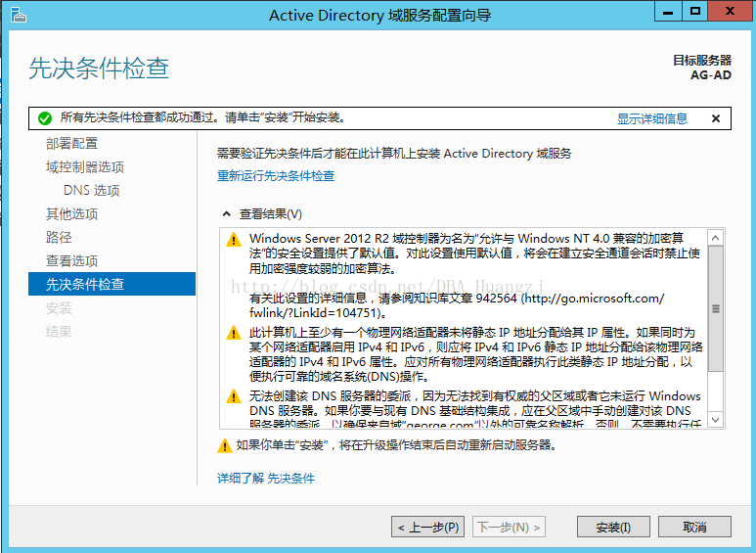Open the 详细了解 先决条件 link
756x553 pixels.
click(x=266, y=479)
